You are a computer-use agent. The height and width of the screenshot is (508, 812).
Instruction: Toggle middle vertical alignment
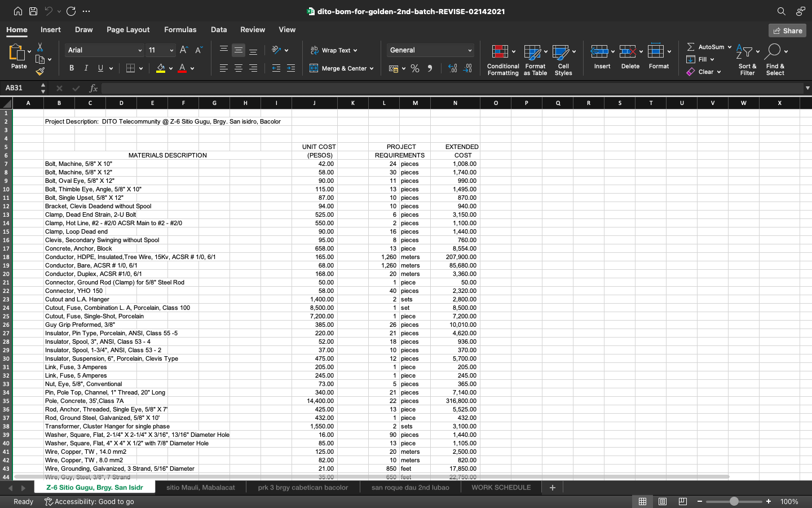[x=239, y=50]
